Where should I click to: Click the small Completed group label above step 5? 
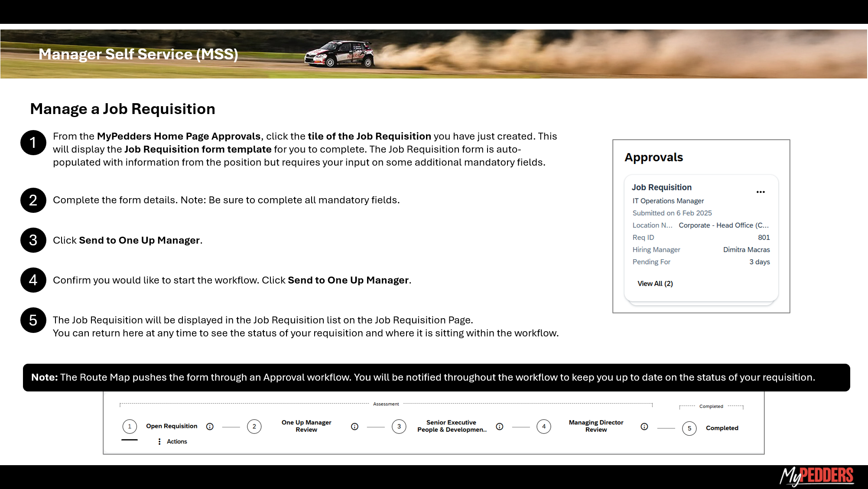[x=711, y=407]
